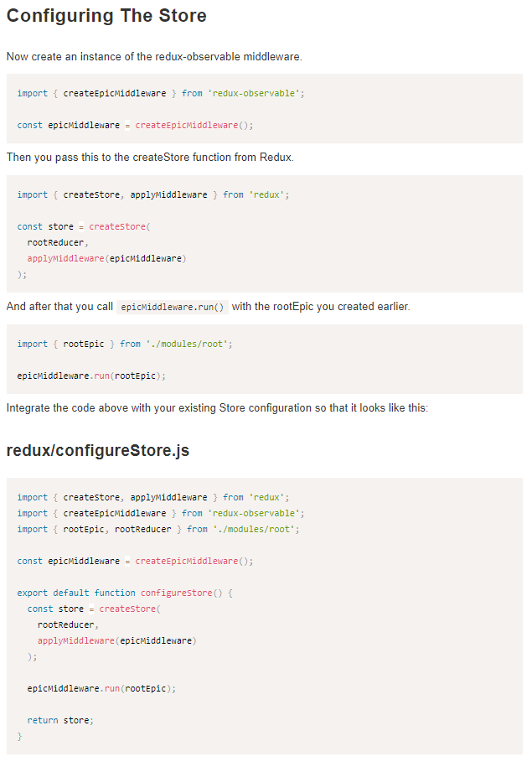
Task: Click the closing brace ending configureStore function
Action: coord(19,736)
